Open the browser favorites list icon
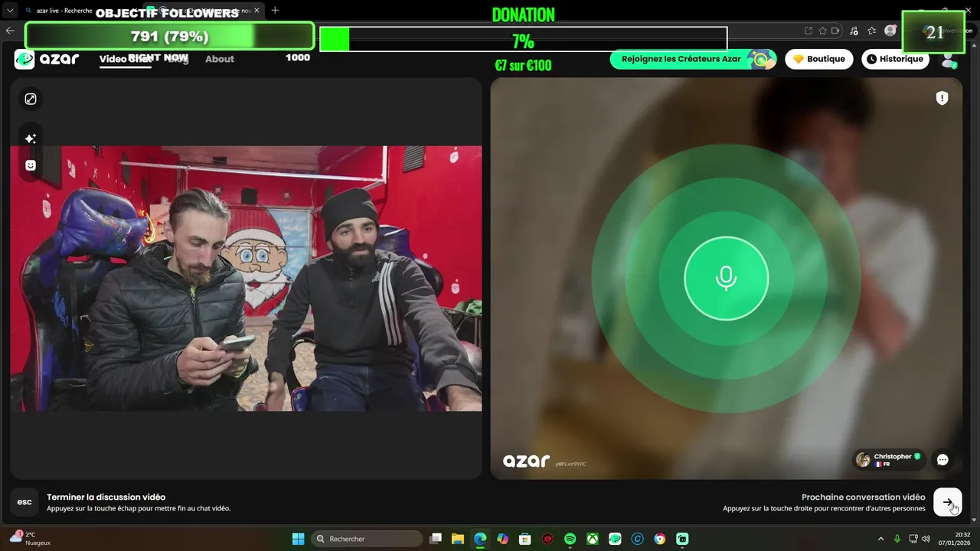The width and height of the screenshot is (980, 551). (x=872, y=31)
